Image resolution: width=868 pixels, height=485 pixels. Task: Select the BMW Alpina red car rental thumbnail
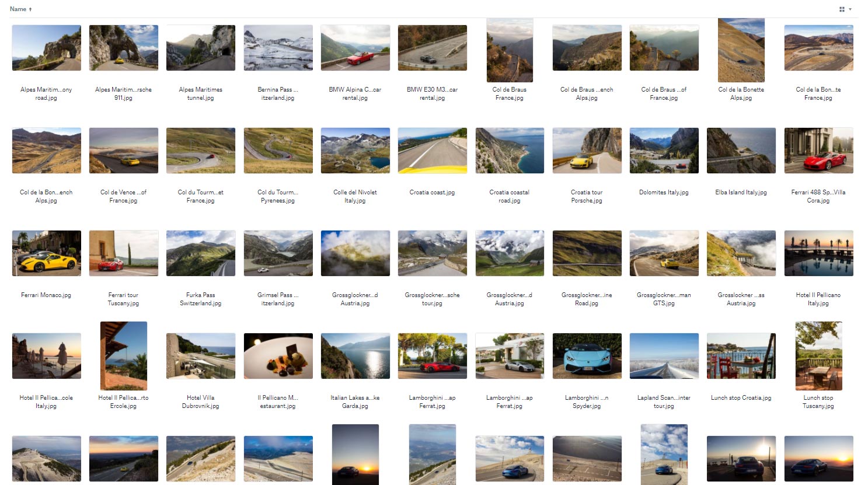(x=355, y=48)
